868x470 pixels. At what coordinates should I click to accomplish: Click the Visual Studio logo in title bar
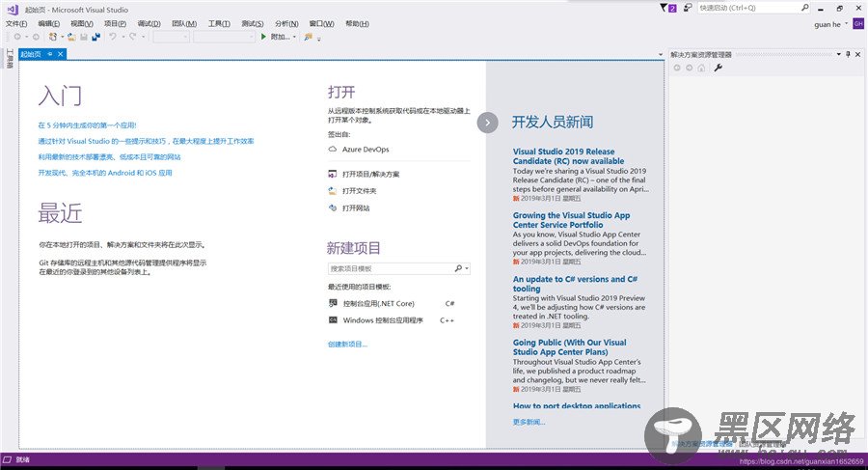pyautogui.click(x=13, y=9)
